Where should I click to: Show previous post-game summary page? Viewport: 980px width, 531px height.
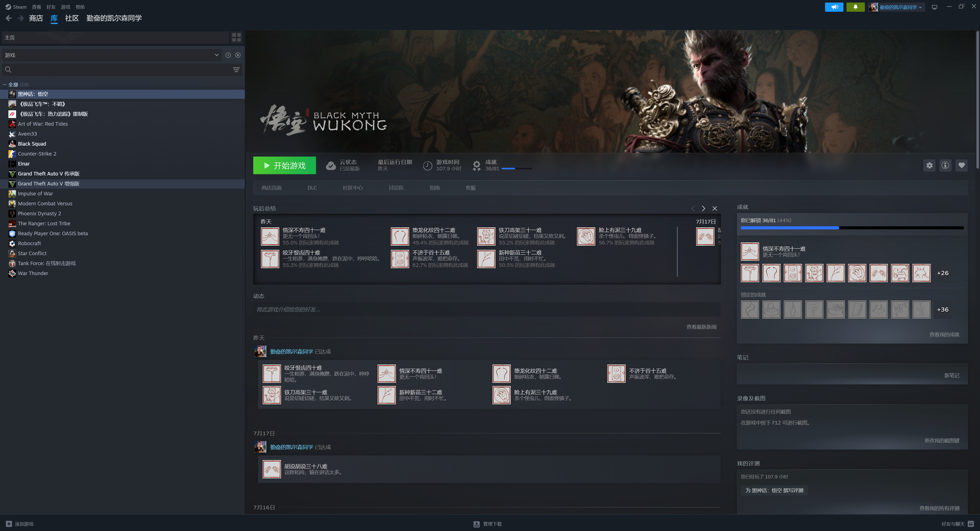coord(693,208)
